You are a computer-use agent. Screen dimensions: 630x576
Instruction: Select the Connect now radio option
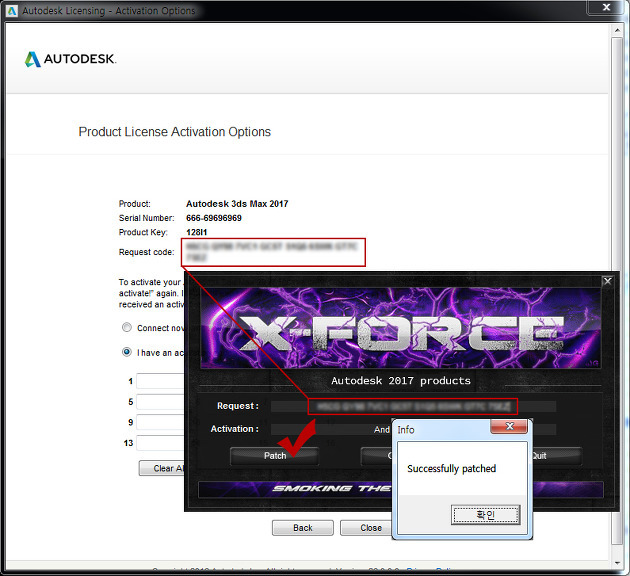[x=127, y=327]
